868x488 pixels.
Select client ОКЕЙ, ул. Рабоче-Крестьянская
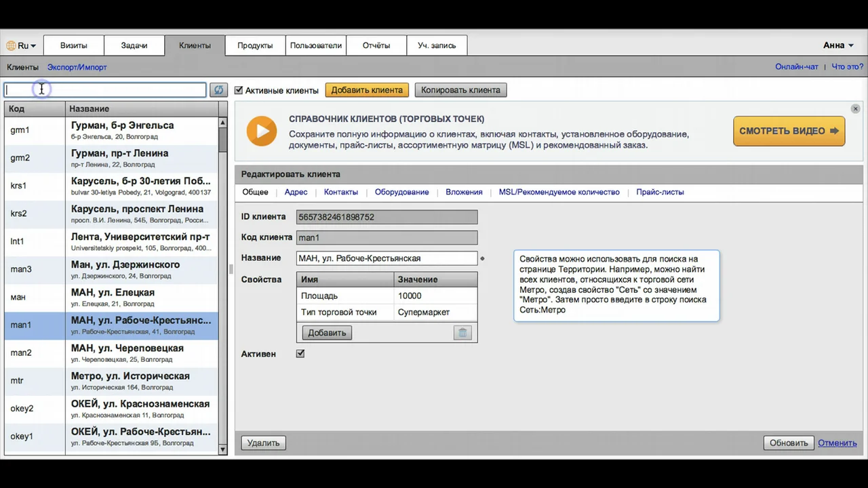click(x=111, y=436)
